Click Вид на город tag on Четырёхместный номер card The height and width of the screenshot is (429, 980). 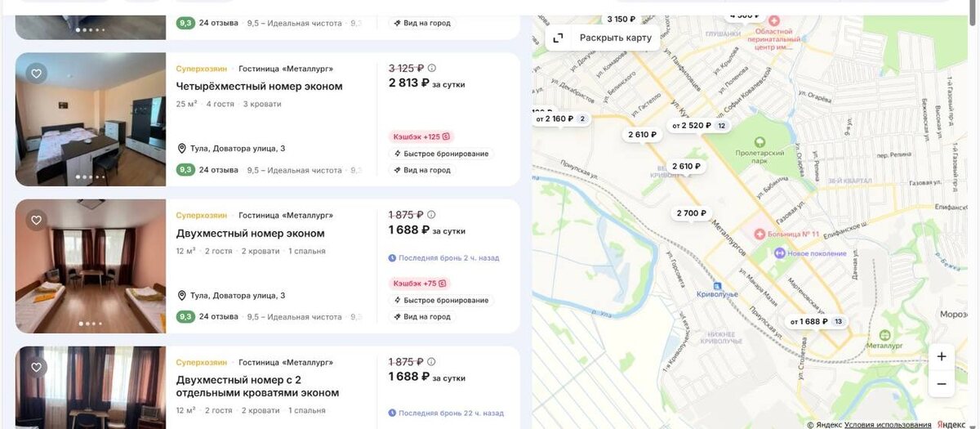(x=422, y=170)
